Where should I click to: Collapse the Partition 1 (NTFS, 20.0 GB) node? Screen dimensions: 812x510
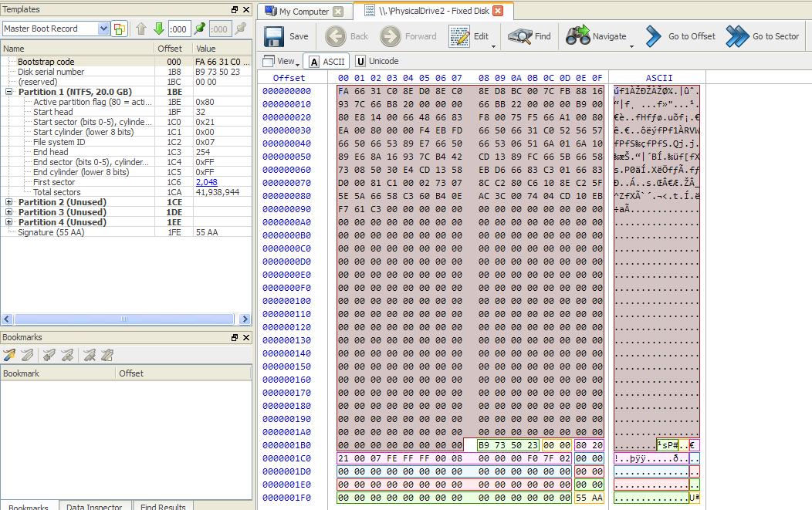coord(9,92)
